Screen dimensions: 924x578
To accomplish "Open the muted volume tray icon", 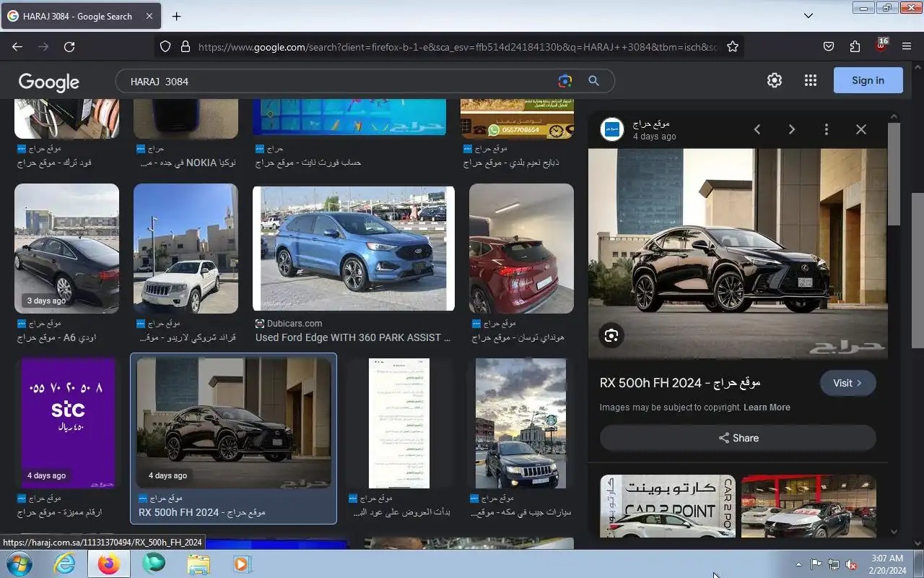I will pos(851,564).
